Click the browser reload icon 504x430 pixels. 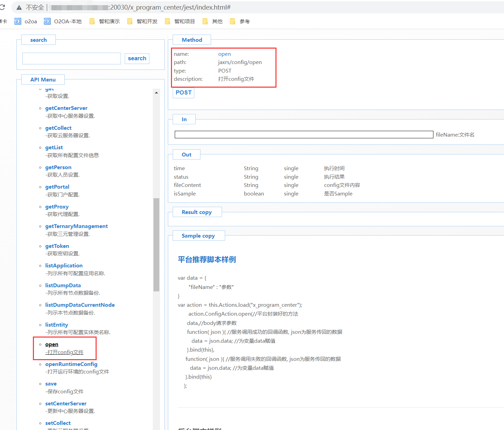(2, 7)
